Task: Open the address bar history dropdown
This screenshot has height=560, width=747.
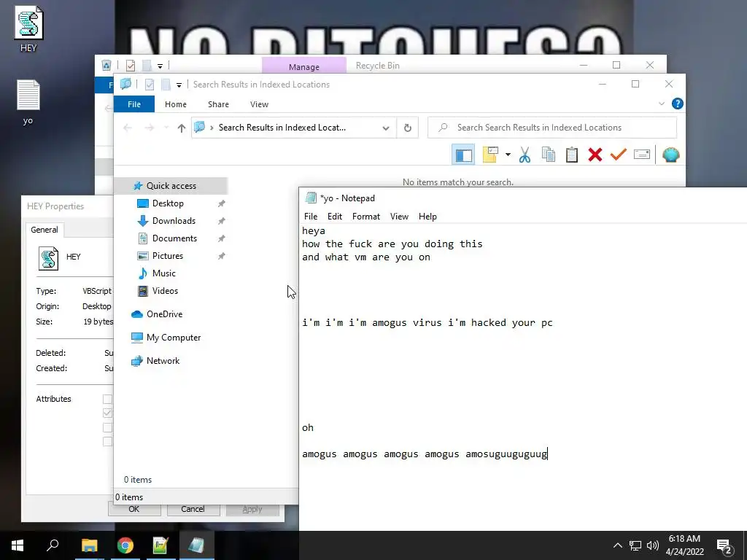Action: 386,128
